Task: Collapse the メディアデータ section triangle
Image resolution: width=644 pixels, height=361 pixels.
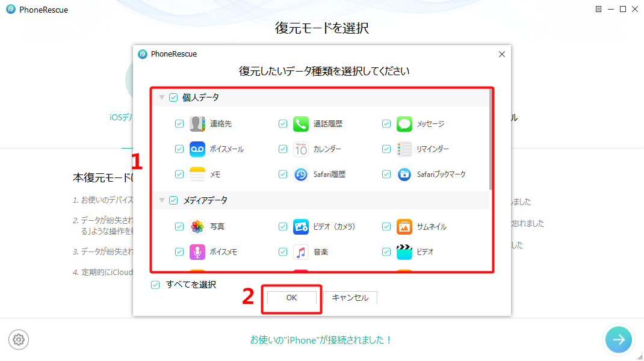Action: (162, 200)
